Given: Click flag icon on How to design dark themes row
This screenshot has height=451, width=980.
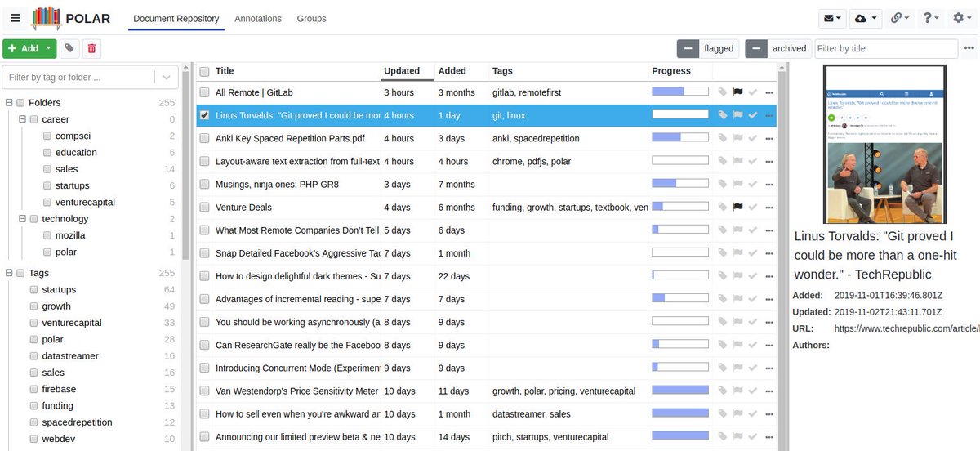Looking at the screenshot, I should pyautogui.click(x=737, y=276).
